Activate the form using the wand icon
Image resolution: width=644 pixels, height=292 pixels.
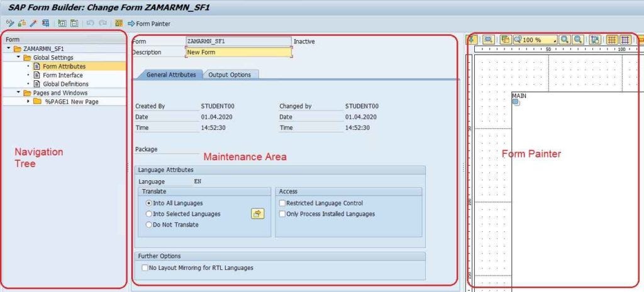(34, 24)
